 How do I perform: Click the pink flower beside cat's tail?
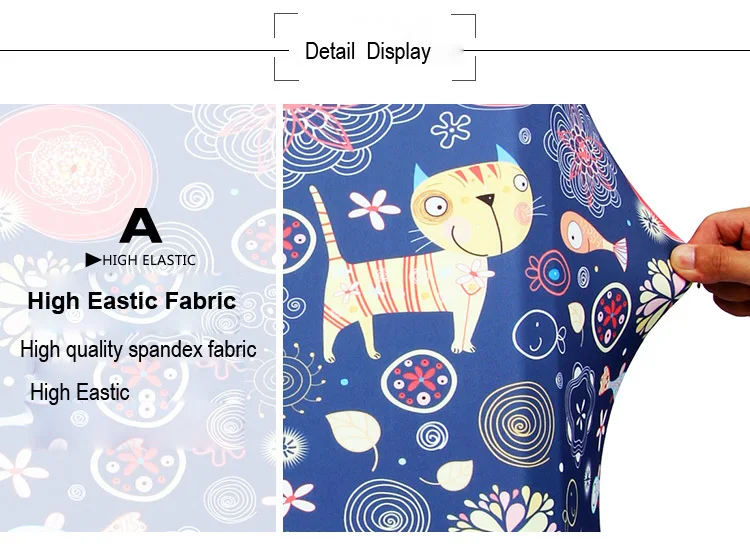click(x=373, y=209)
